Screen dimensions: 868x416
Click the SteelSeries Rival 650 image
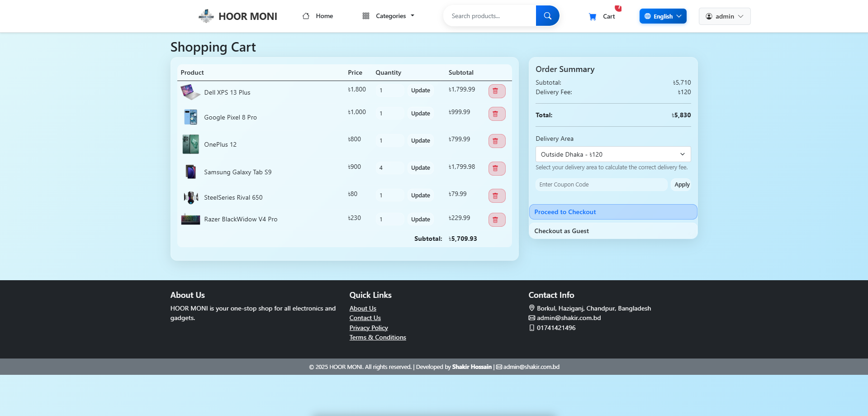click(x=190, y=197)
